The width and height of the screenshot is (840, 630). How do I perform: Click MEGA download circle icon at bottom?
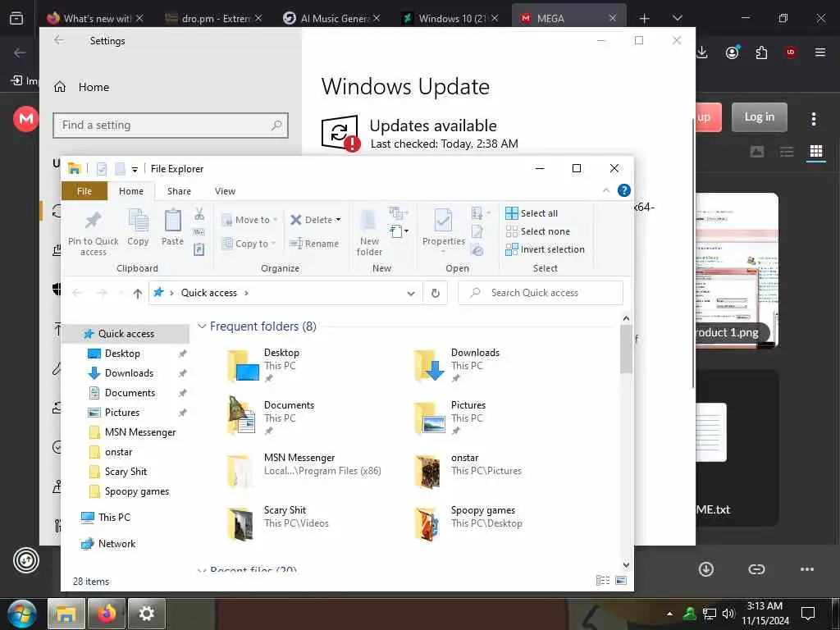click(706, 569)
